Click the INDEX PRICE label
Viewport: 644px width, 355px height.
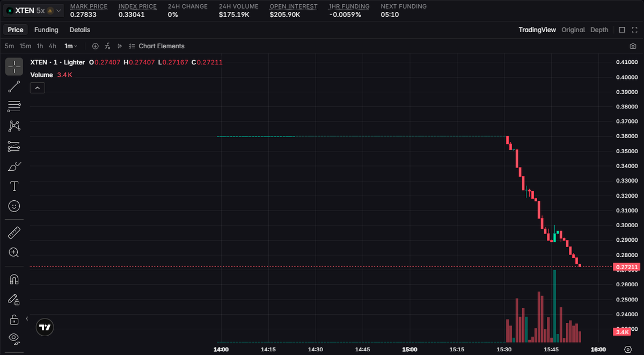(x=138, y=6)
